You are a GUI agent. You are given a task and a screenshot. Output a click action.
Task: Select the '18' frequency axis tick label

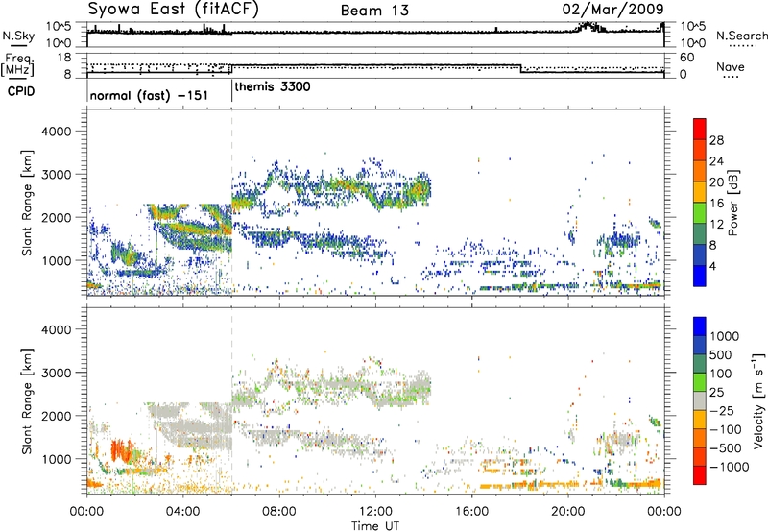point(64,58)
